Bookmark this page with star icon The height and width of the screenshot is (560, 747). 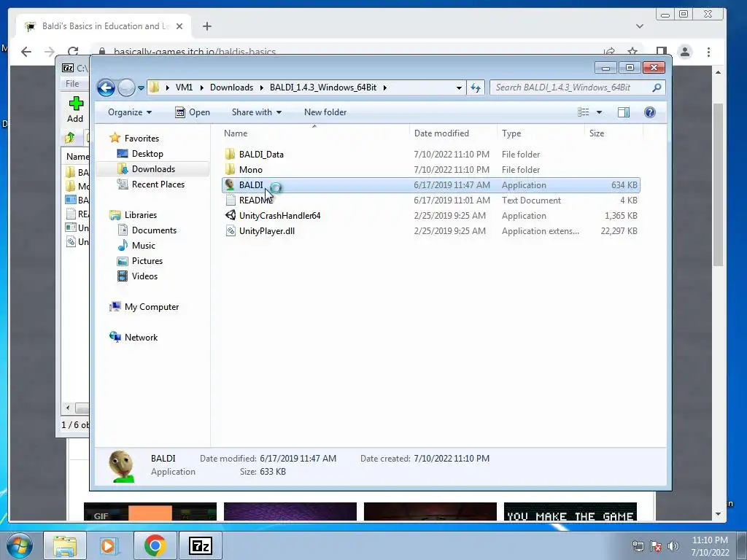632,52
